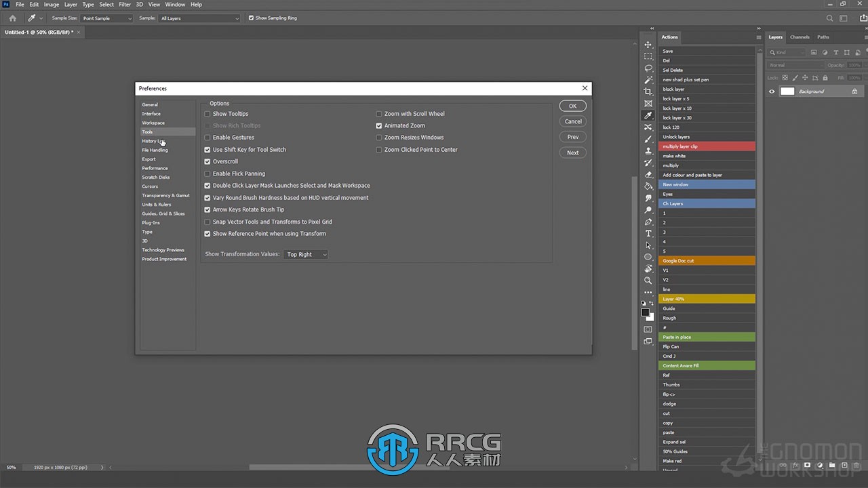Click the Cancel button in Preferences
Viewport: 868px width, 488px height.
point(573,121)
